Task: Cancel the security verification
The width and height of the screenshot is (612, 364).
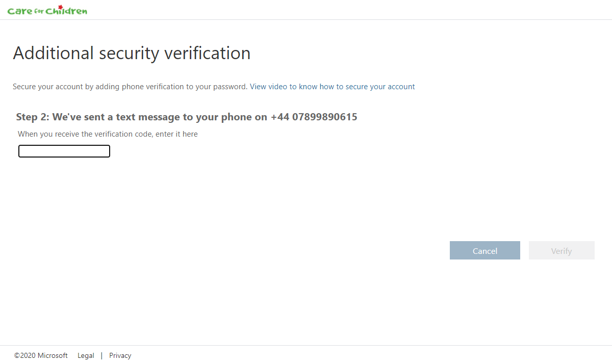Action: [x=485, y=250]
